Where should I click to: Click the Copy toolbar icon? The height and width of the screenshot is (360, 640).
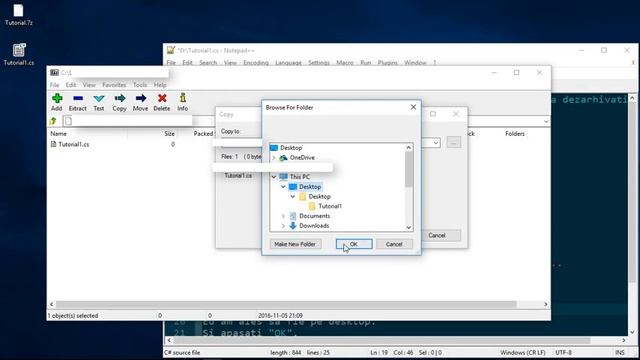(x=120, y=102)
